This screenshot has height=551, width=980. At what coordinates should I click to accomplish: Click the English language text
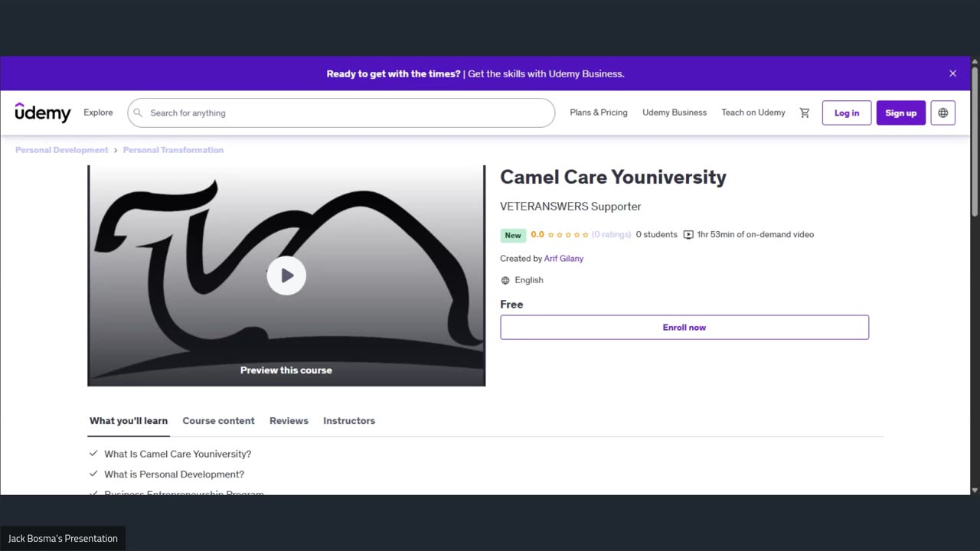(529, 280)
